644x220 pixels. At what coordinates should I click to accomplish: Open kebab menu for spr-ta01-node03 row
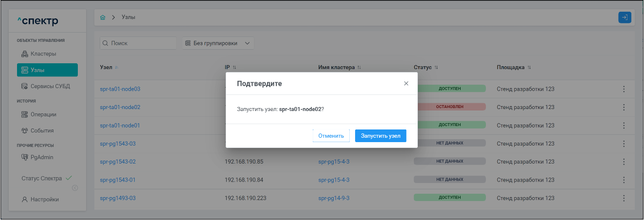coord(624,89)
